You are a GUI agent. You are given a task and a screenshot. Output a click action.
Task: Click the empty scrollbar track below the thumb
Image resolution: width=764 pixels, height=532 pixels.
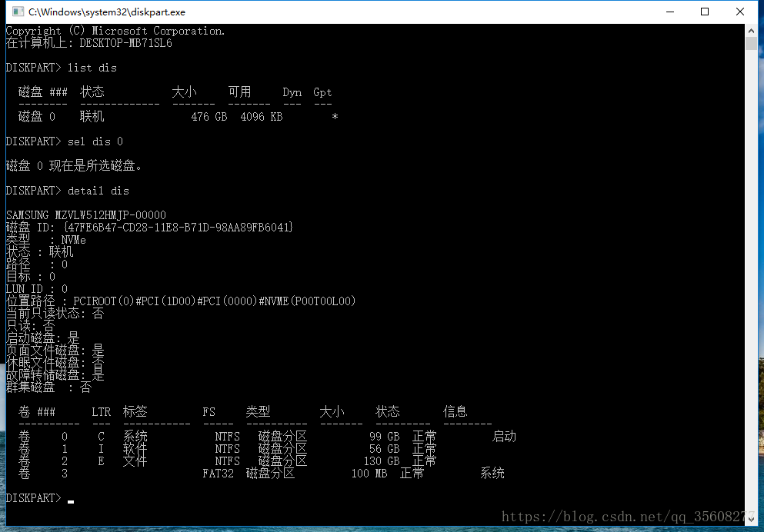click(752, 269)
